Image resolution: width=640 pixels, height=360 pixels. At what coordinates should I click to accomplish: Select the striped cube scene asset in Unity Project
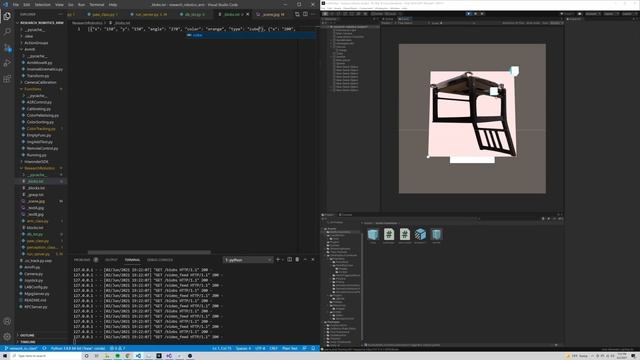click(420, 236)
